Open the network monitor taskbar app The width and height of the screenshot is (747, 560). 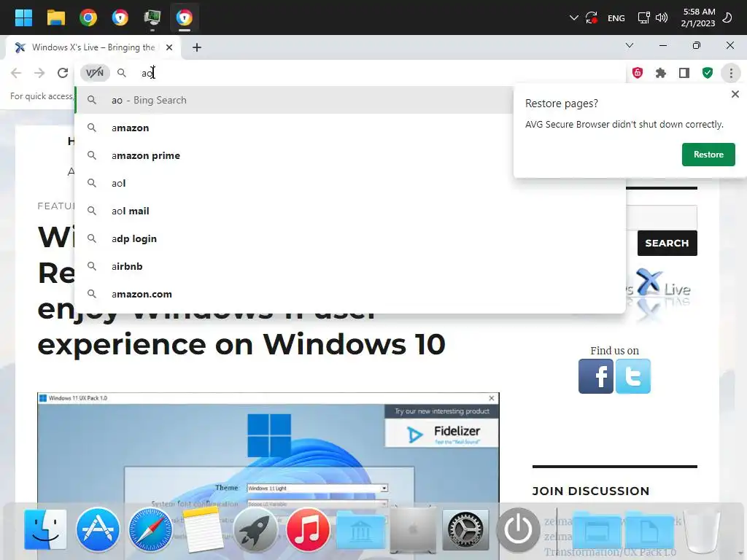click(152, 17)
